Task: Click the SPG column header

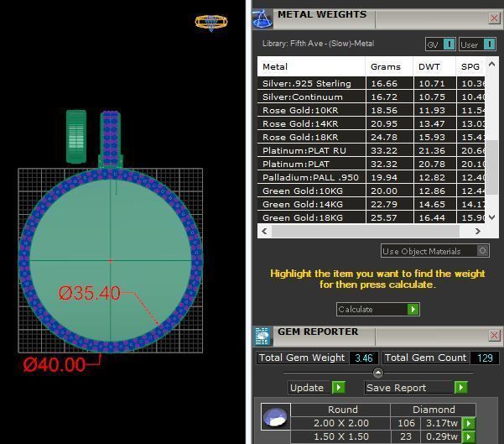Action: click(x=470, y=66)
